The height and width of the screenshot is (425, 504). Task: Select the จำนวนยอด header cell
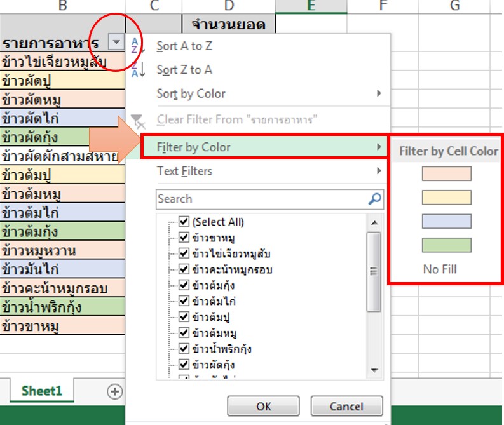[x=229, y=24]
